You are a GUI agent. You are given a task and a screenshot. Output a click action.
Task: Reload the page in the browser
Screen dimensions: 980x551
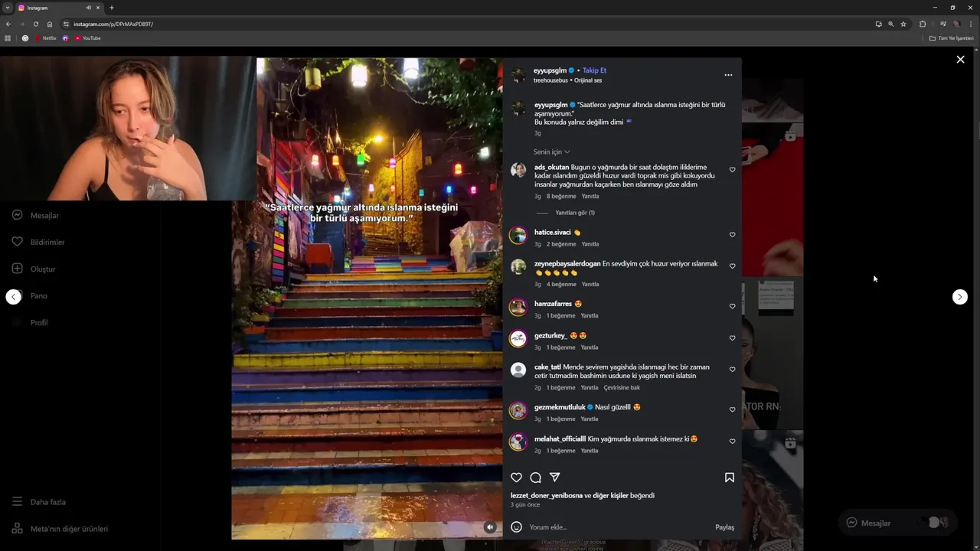35,24
